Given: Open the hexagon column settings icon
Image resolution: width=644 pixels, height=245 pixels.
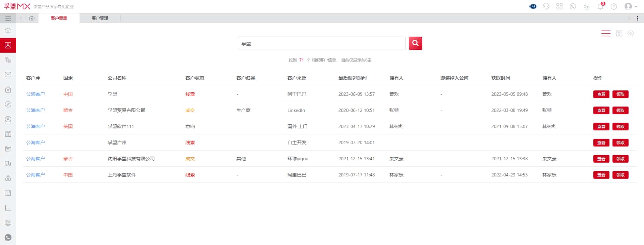Looking at the screenshot, I should coord(631,33).
